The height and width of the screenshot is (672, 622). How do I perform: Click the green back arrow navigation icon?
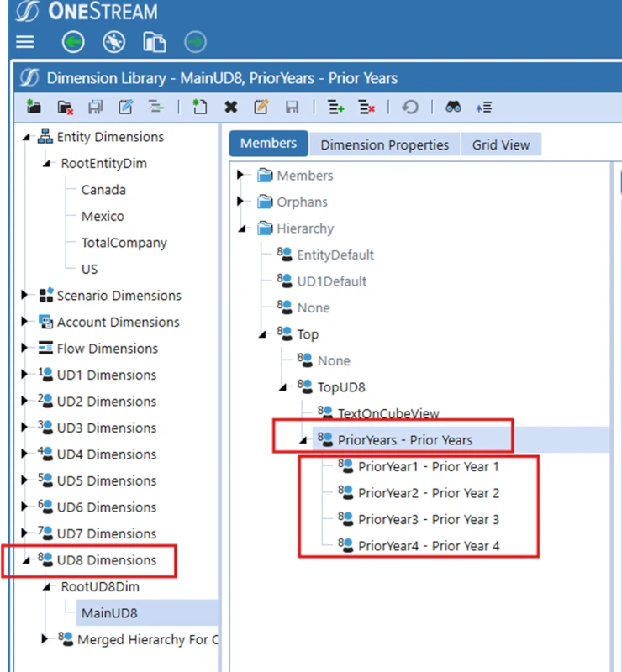point(73,42)
